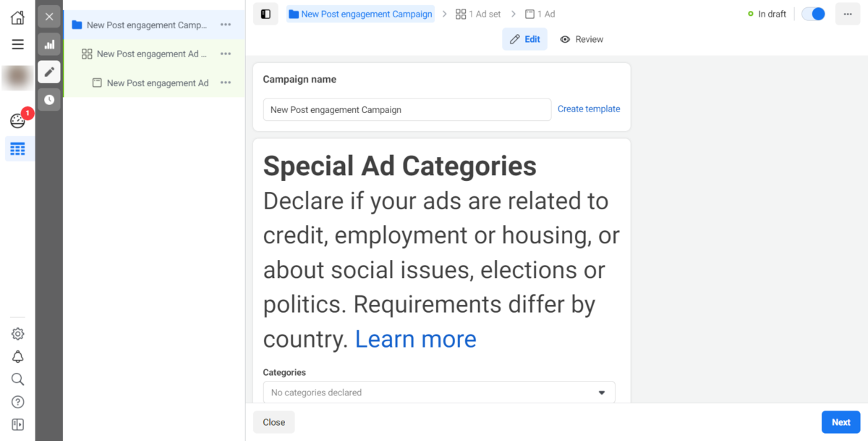The height and width of the screenshot is (441, 868).
Task: Select the Edit tab
Action: (525, 39)
